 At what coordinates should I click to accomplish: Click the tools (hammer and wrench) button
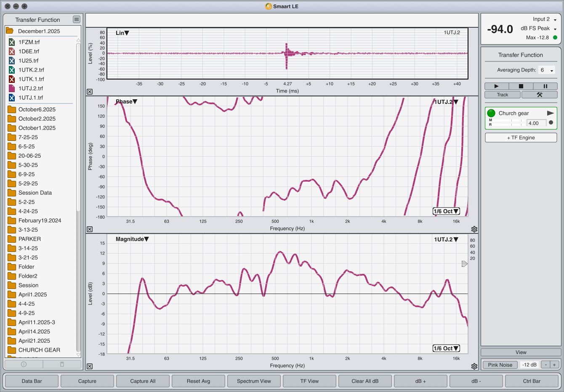pyautogui.click(x=539, y=95)
